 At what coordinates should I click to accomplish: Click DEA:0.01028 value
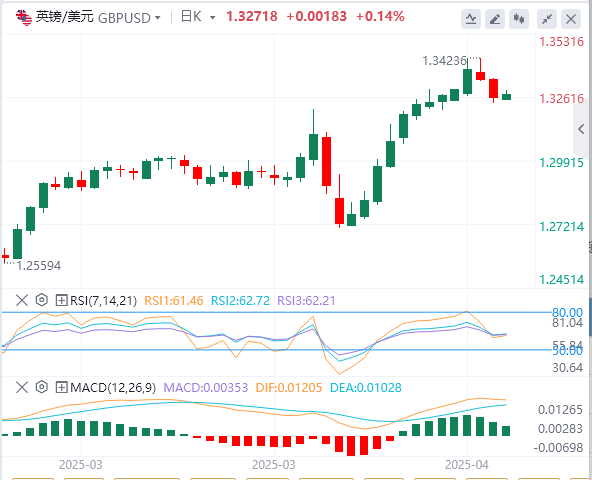coord(365,387)
